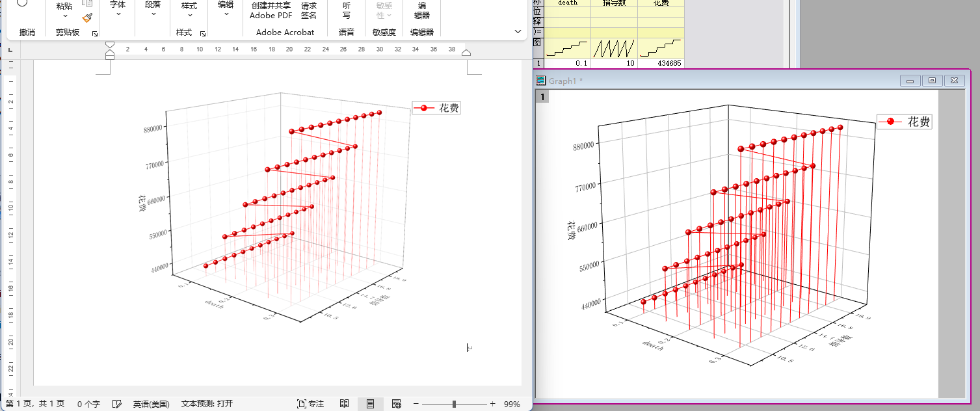This screenshot has height=411, width=980.
Task: Click the Graph1 window title icon
Action: 540,81
